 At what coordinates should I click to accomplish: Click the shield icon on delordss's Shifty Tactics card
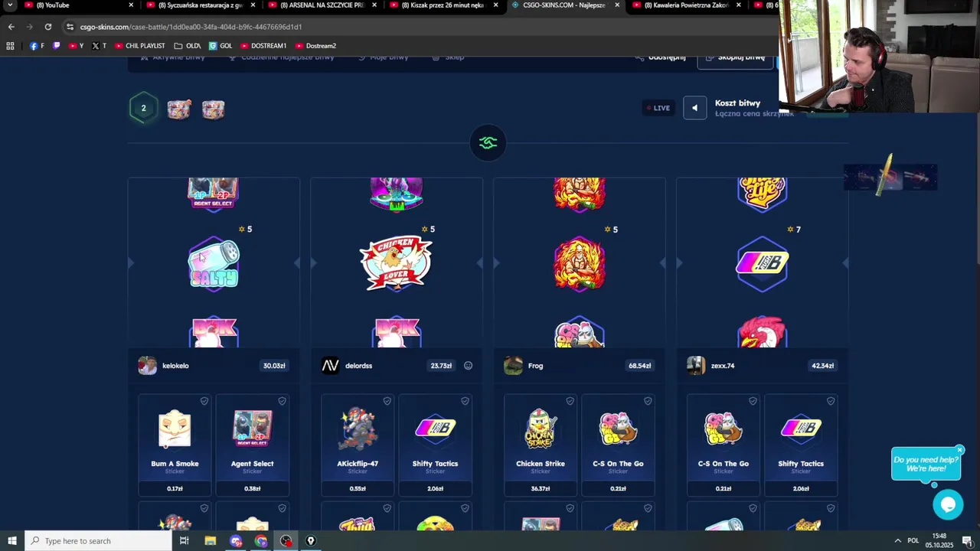[x=465, y=401]
